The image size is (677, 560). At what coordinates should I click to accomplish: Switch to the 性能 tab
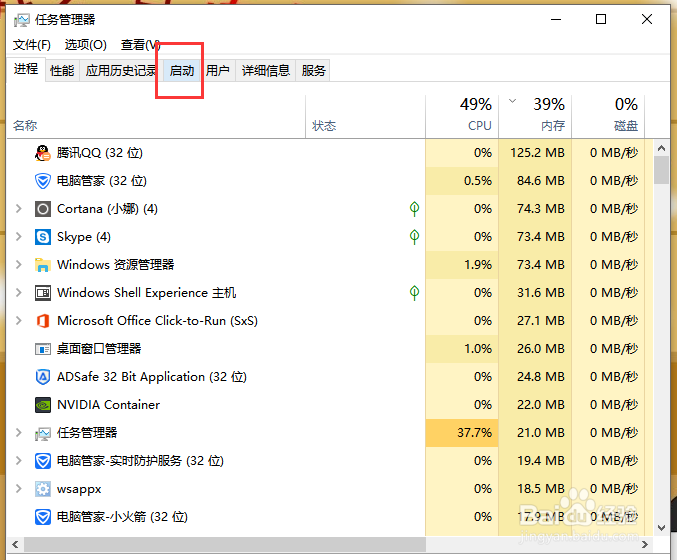[x=62, y=70]
